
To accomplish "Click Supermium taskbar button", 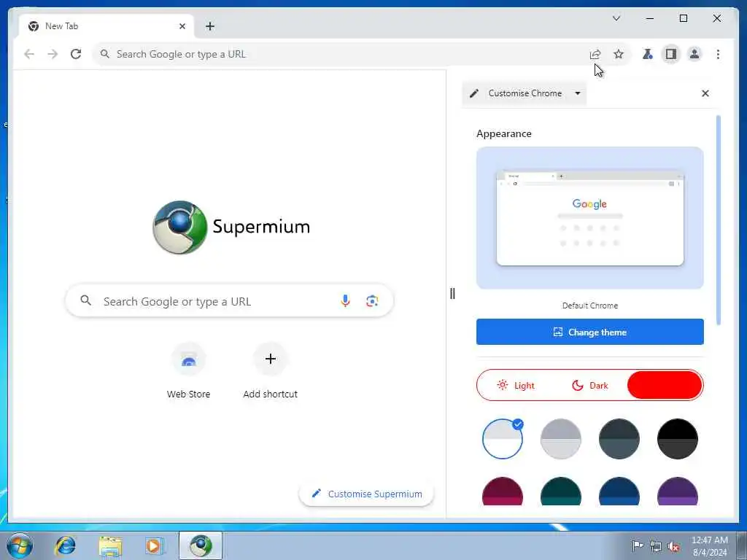I will [x=201, y=545].
